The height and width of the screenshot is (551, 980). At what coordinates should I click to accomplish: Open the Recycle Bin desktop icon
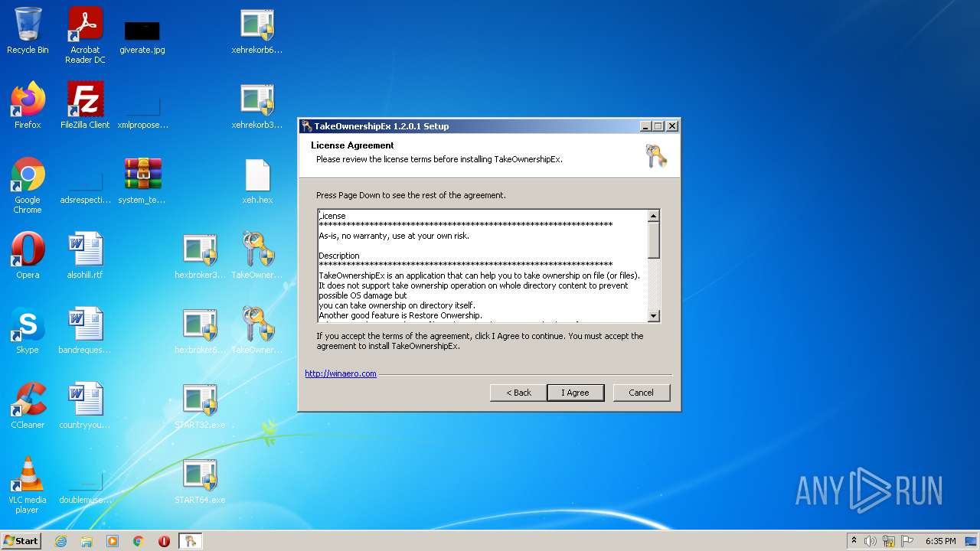pos(28,32)
